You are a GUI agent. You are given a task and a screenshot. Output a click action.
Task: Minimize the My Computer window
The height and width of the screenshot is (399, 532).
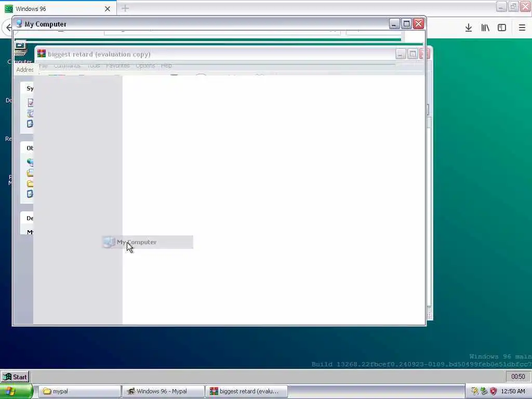[394, 24]
